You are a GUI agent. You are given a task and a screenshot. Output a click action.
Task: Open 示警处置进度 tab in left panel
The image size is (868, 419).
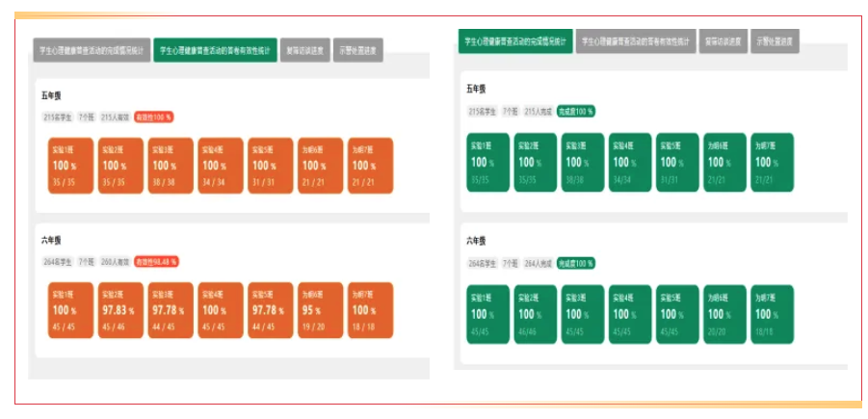(x=358, y=50)
